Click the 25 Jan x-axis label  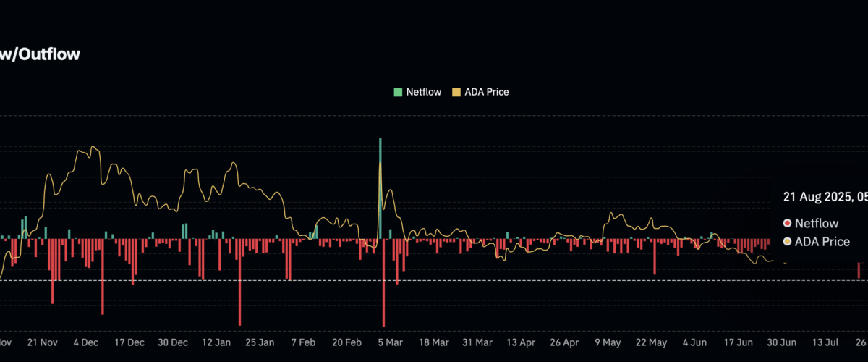pos(260,342)
